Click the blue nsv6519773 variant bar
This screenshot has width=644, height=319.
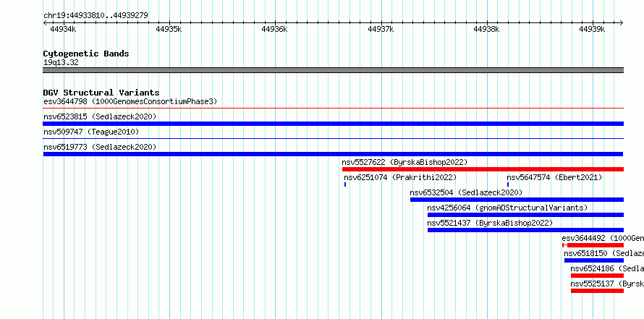(x=333, y=154)
